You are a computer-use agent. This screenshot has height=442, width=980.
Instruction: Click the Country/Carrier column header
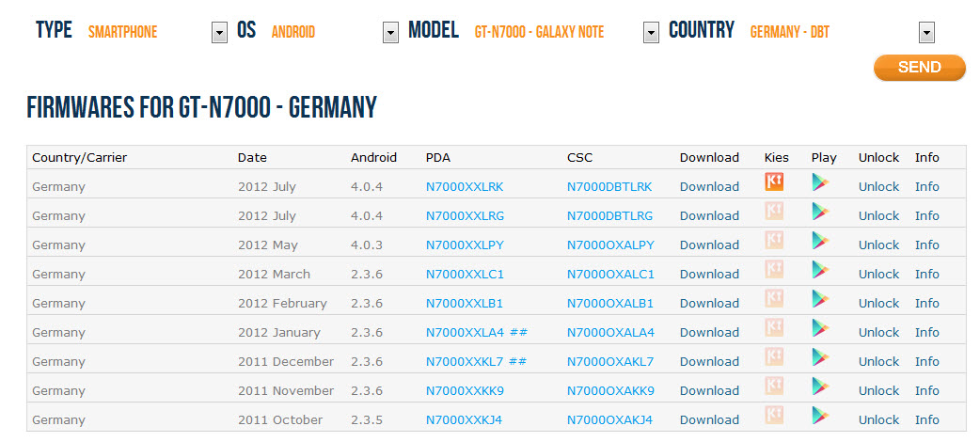coord(79,158)
